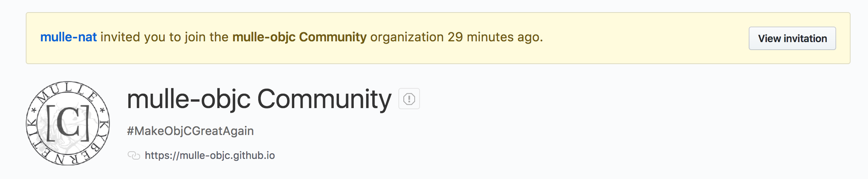Click the chain link icon beside URL
Viewport: 868px width, 179px height.
click(134, 155)
